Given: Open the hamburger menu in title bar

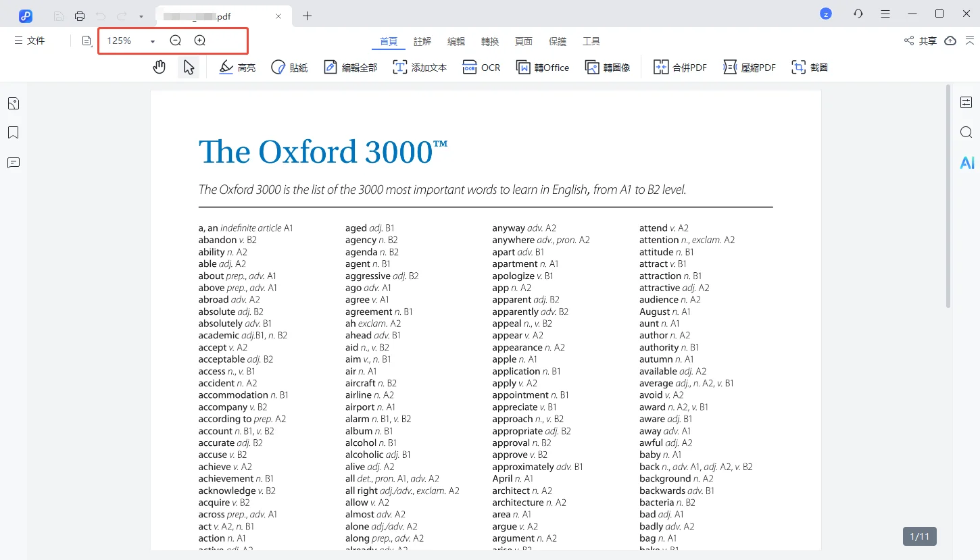Looking at the screenshot, I should point(885,14).
